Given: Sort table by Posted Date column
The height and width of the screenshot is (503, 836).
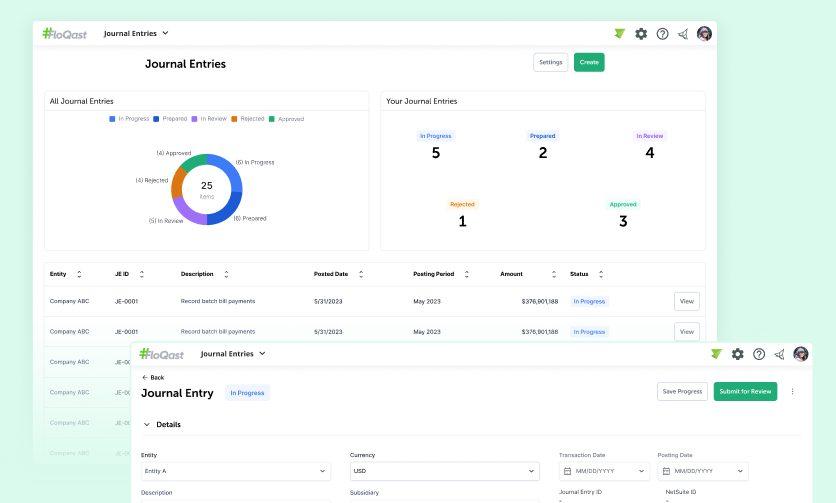Looking at the screenshot, I should [x=361, y=274].
